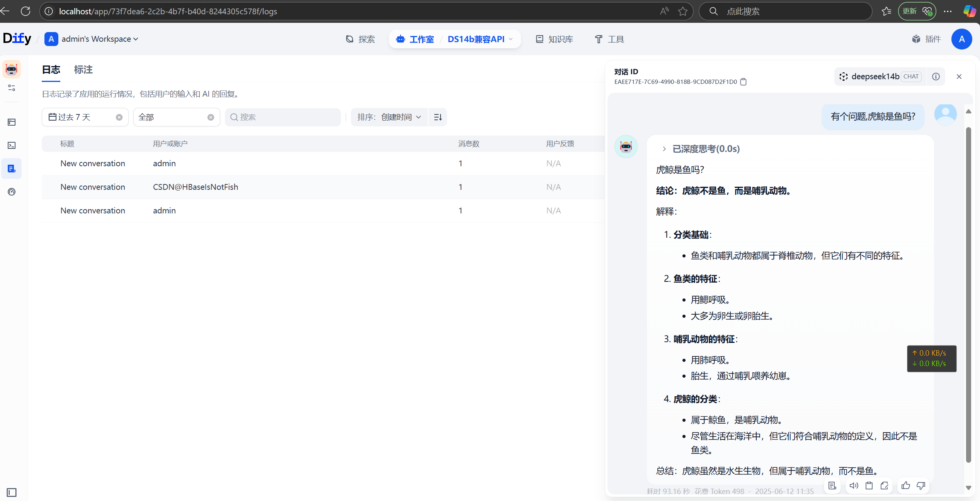Add an annotation using the edit icon
Image resolution: width=980 pixels, height=501 pixels.
point(884,486)
